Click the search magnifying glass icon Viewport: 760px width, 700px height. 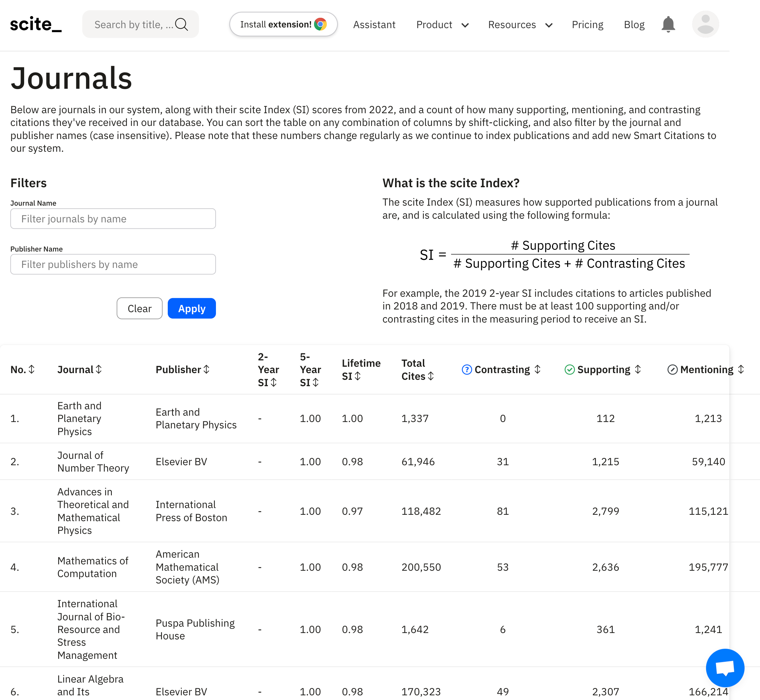182,24
